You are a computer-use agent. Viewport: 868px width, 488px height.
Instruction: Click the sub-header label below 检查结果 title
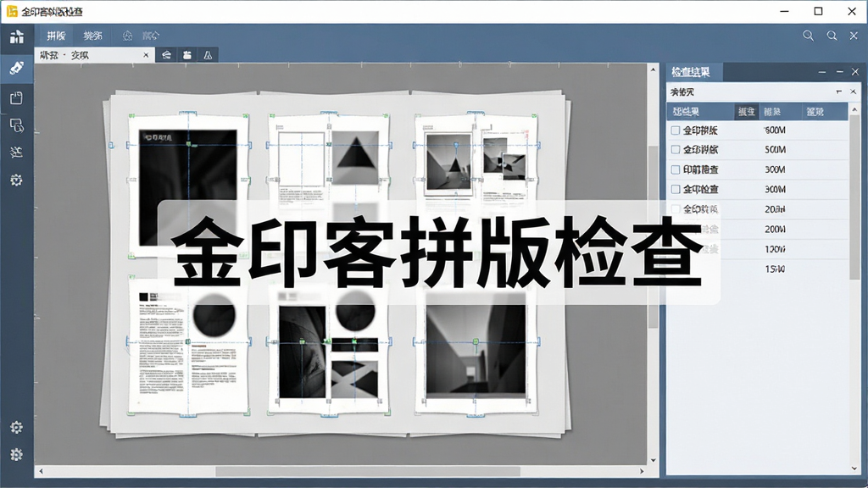[x=682, y=91]
